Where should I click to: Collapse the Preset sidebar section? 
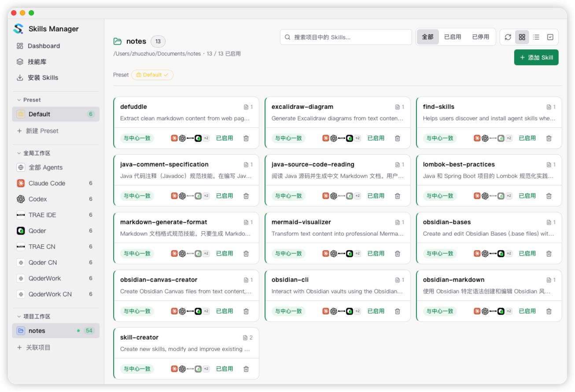tap(29, 100)
